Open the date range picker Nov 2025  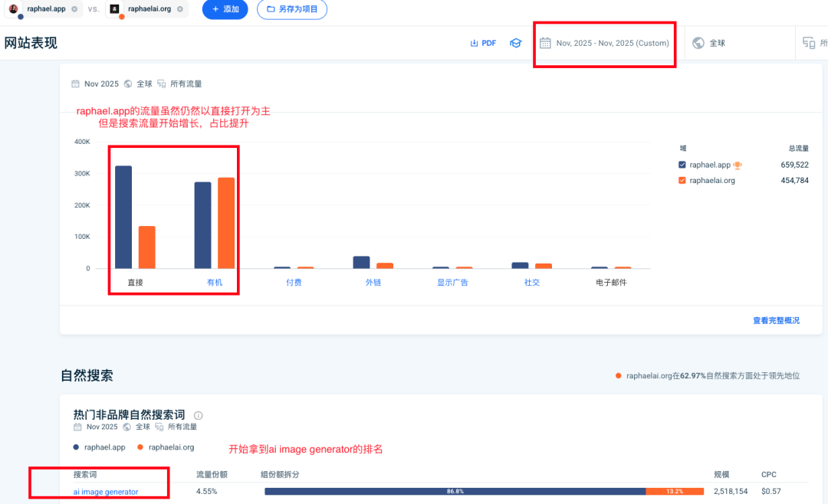click(605, 43)
